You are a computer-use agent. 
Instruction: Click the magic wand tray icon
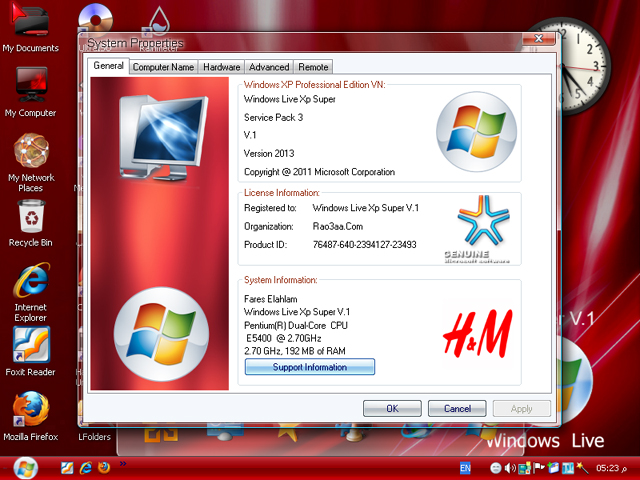coord(582,468)
